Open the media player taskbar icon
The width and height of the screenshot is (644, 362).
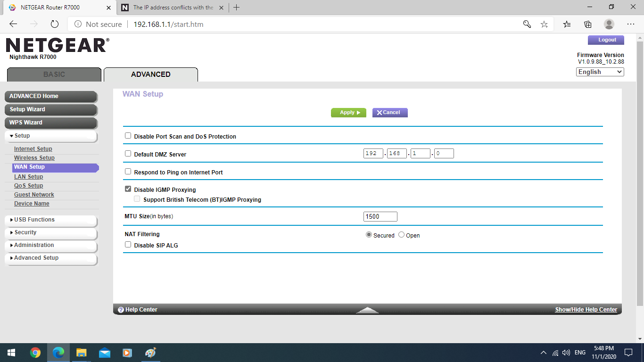[127, 352]
